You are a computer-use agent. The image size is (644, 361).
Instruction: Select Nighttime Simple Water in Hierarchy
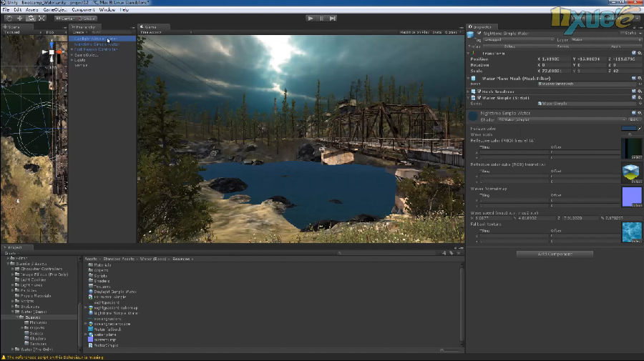[x=97, y=44]
